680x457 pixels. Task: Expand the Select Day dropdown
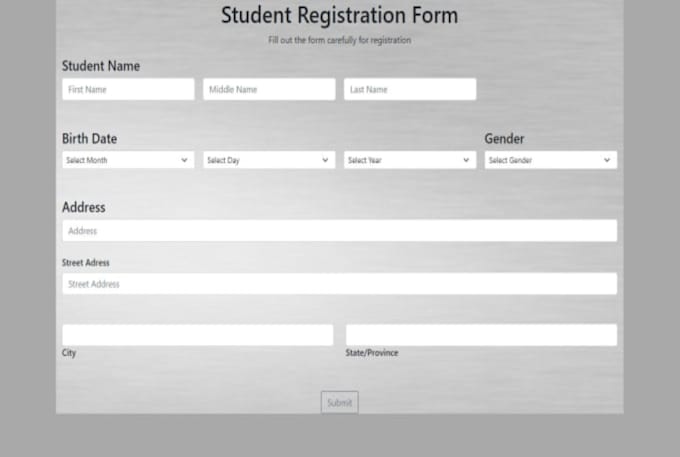269,160
